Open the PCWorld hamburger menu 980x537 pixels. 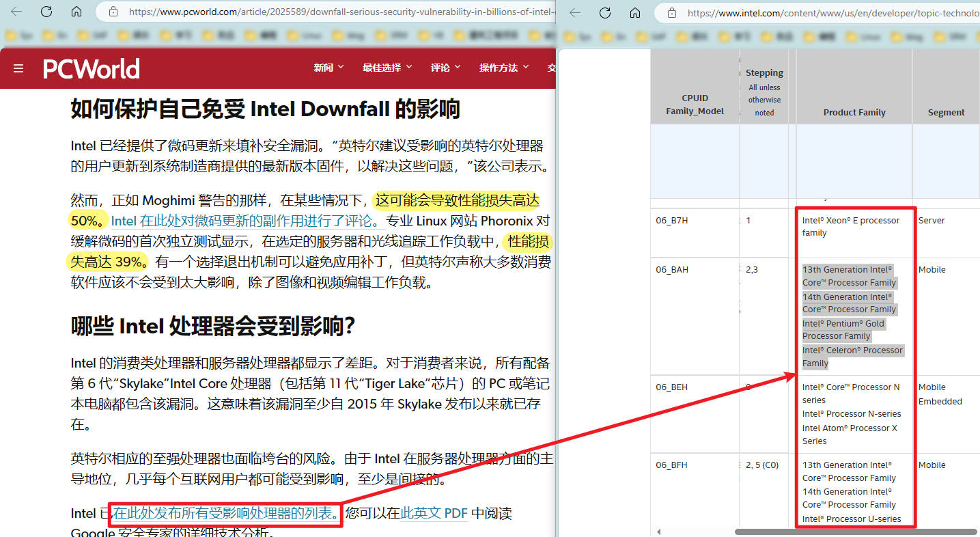tap(18, 68)
